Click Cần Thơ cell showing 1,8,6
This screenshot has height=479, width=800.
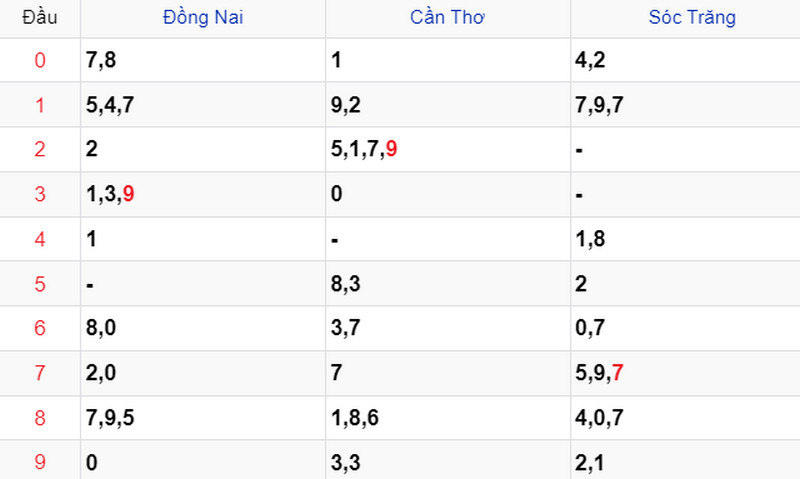(x=447, y=418)
